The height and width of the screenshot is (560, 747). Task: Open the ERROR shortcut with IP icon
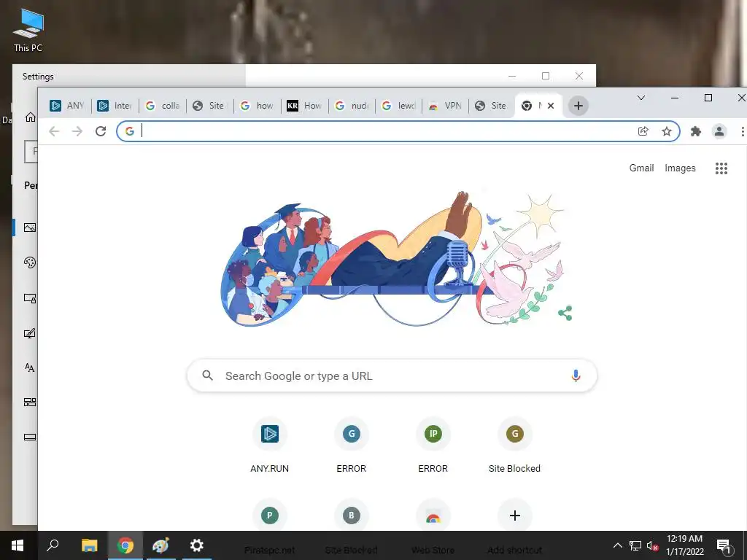click(433, 446)
